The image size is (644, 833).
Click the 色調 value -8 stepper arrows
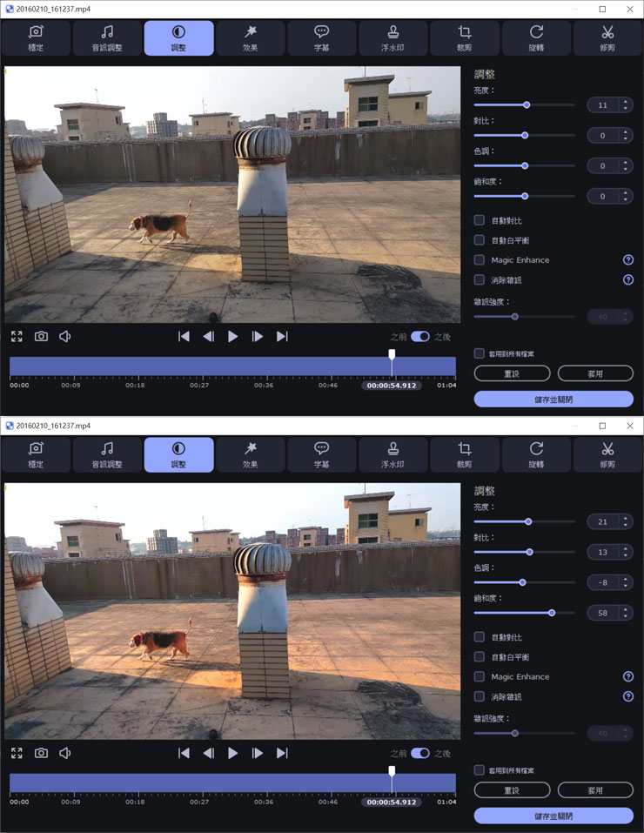[626, 582]
